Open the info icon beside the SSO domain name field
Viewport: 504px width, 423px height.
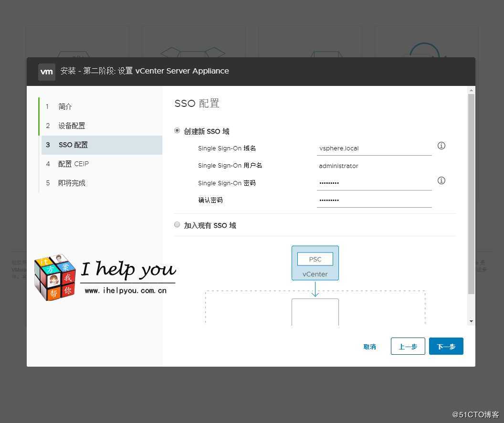tap(441, 146)
